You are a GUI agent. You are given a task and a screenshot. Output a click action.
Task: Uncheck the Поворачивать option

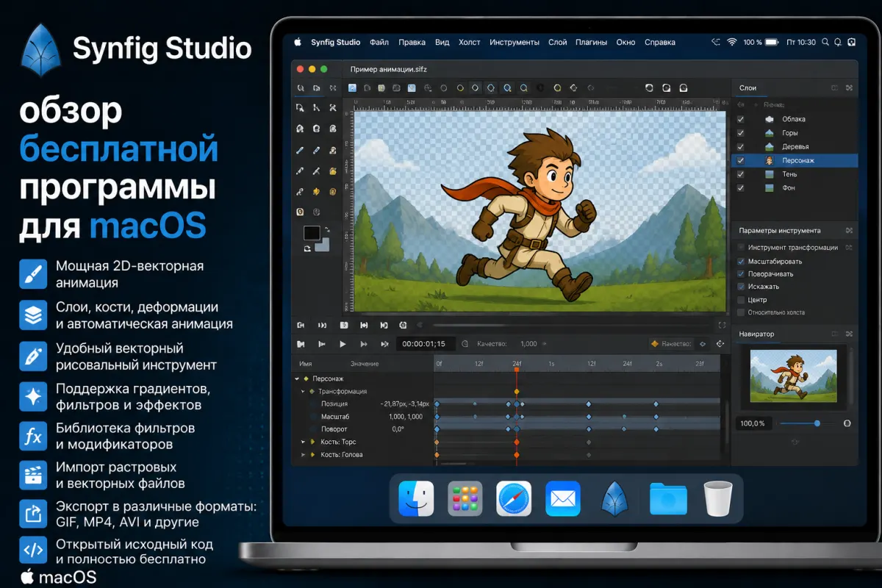(x=741, y=273)
